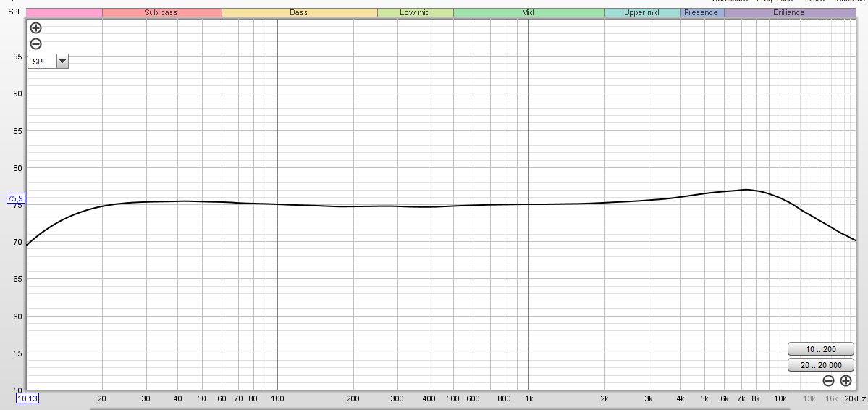
Task: Click the 1k frequency axis label
Action: click(x=528, y=398)
